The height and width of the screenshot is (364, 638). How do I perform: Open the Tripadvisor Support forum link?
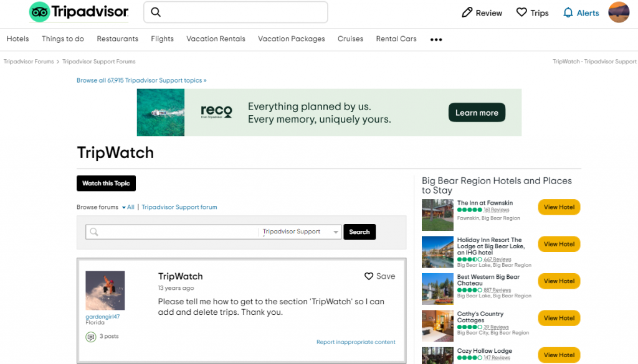pos(179,207)
